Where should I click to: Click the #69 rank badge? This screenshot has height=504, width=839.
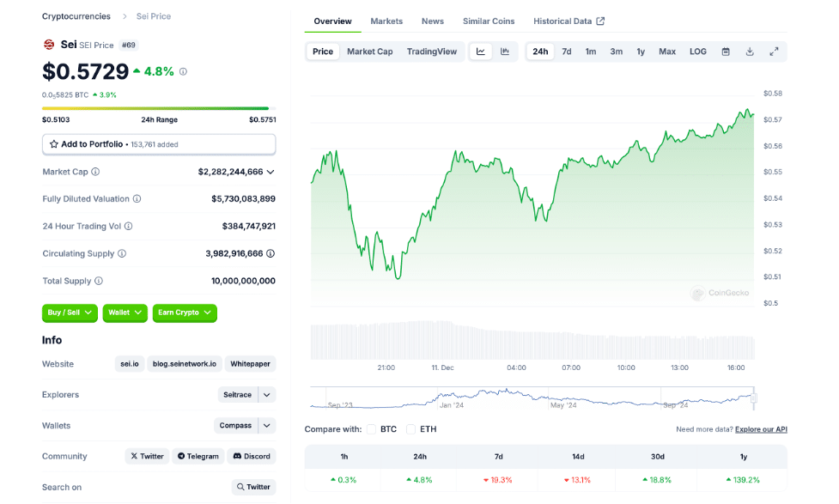(x=129, y=45)
